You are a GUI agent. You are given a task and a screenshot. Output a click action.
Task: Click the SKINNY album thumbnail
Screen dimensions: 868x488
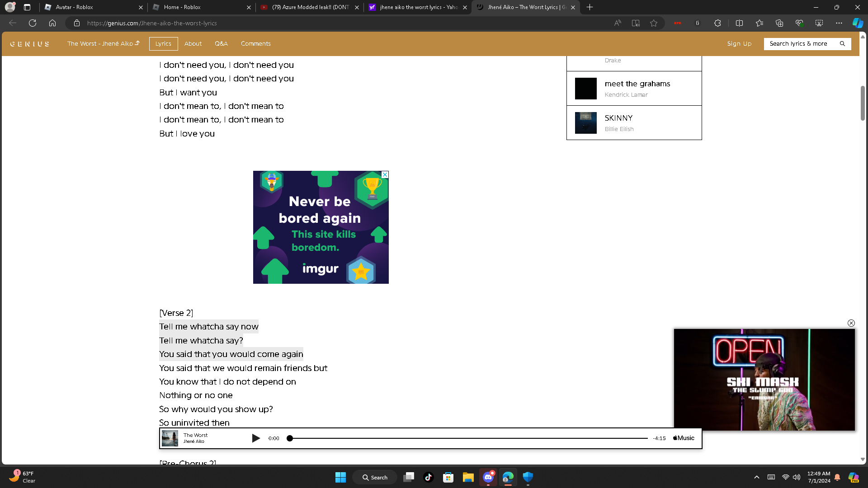click(586, 123)
